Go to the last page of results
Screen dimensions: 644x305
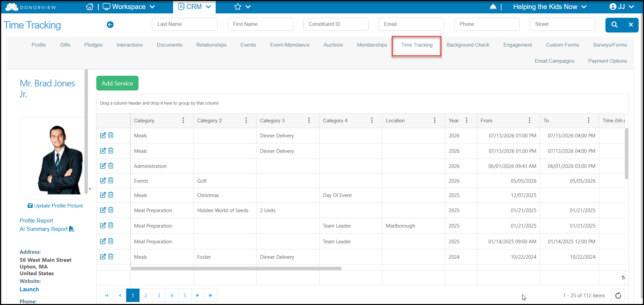[211, 295]
